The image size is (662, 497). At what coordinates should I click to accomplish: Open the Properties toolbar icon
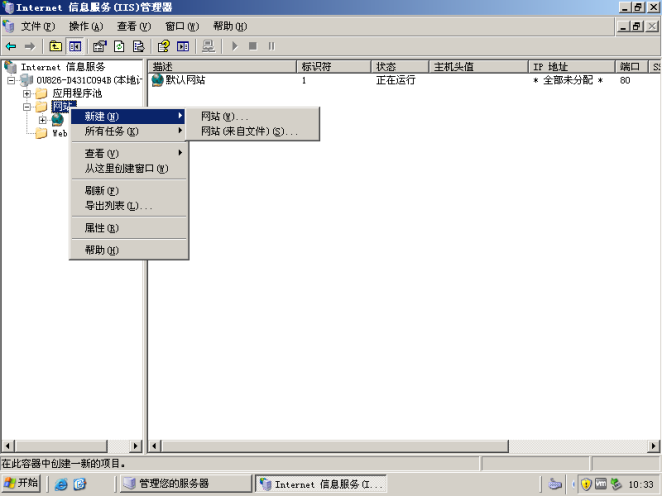tap(99, 46)
